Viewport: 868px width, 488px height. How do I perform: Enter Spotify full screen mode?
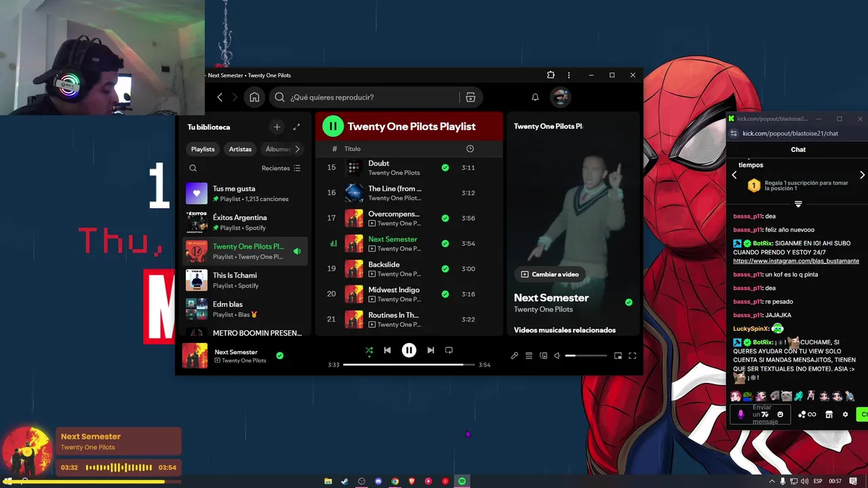(x=632, y=356)
